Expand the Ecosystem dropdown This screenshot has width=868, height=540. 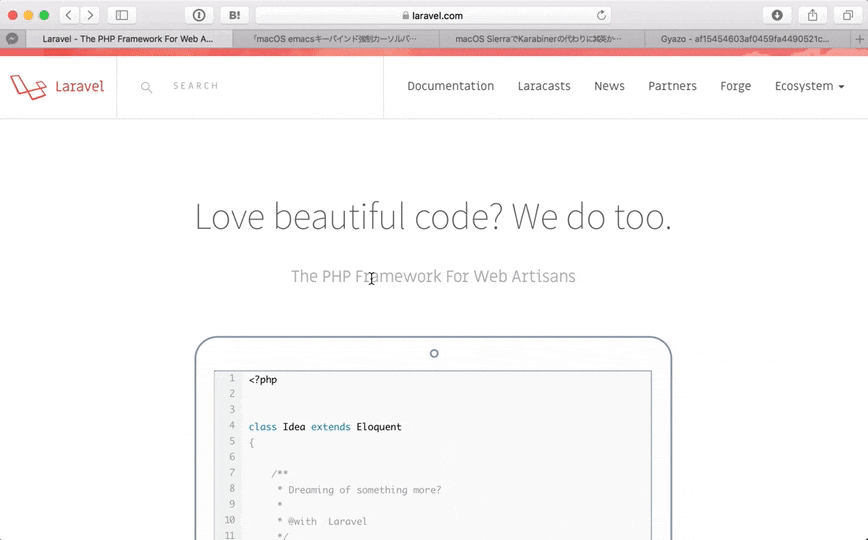pos(809,86)
